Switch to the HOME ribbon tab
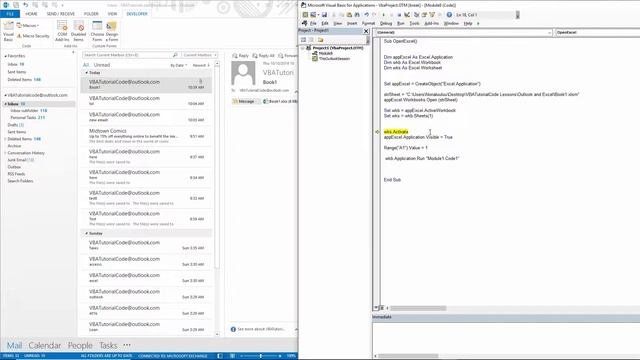The height and width of the screenshot is (360, 640). click(31, 14)
